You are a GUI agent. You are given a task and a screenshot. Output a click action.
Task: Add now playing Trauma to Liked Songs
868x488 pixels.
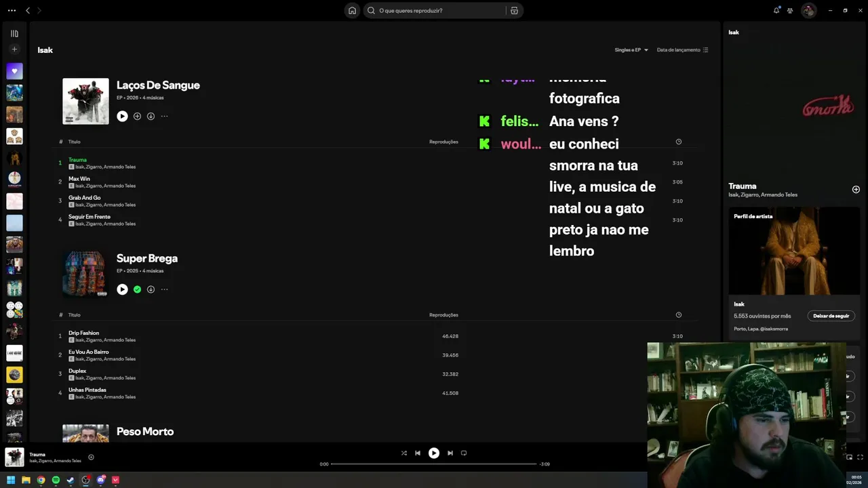[x=91, y=457]
